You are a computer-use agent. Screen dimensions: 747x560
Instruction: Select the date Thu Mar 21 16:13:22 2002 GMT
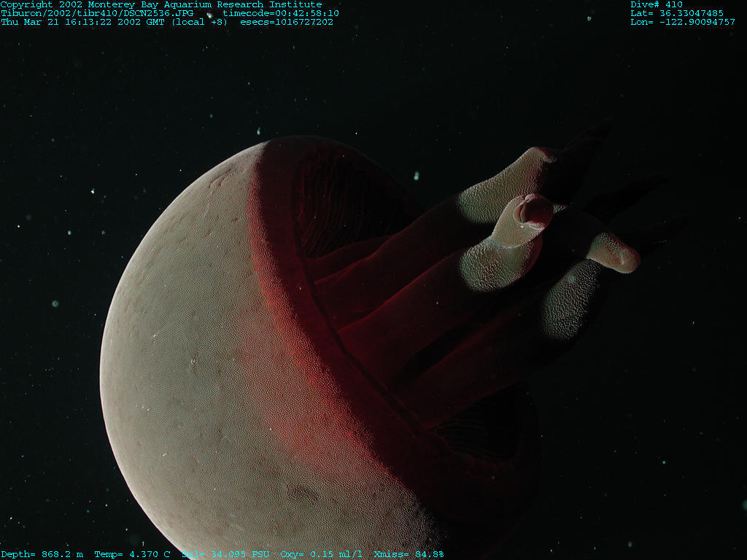pos(83,22)
